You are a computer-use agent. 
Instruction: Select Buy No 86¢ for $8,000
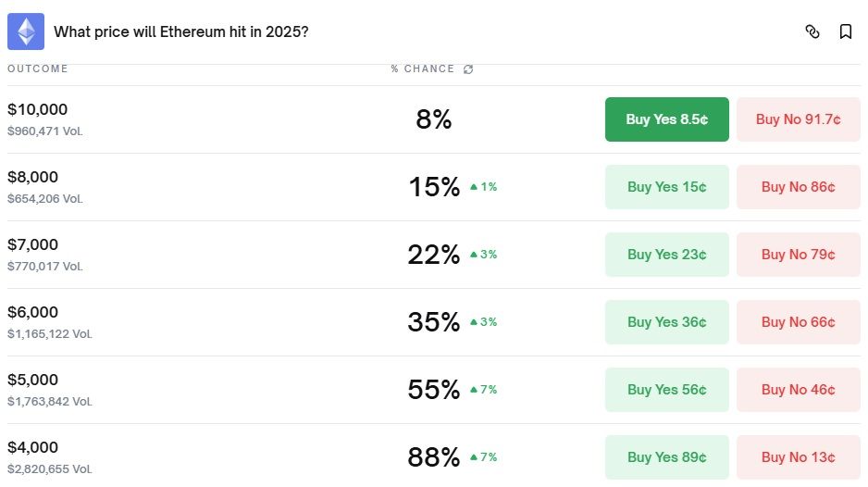pos(798,187)
